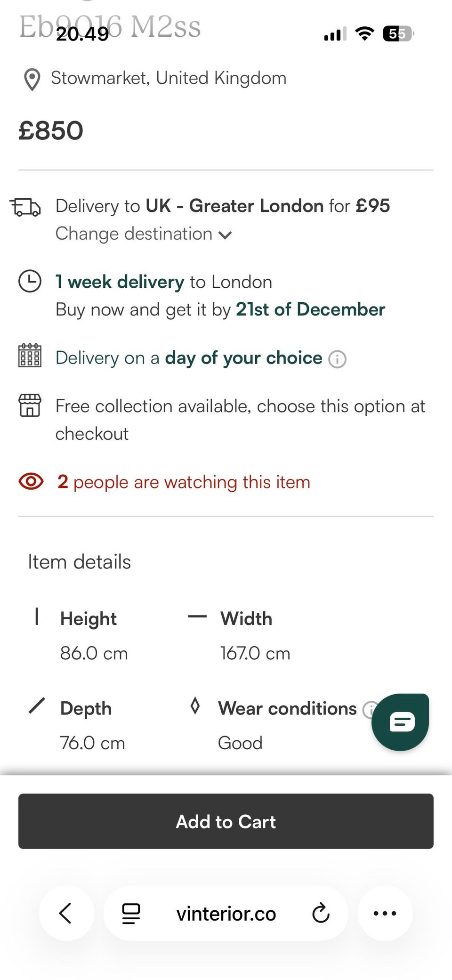
Task: Tap the Stowmarket, United Kingdom location
Action: 169,78
